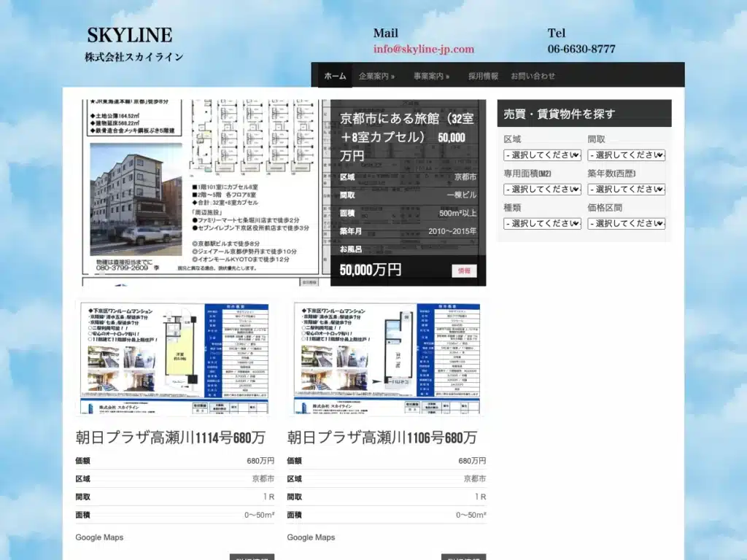Click the Mail label in the header
The image size is (747, 560).
click(385, 34)
